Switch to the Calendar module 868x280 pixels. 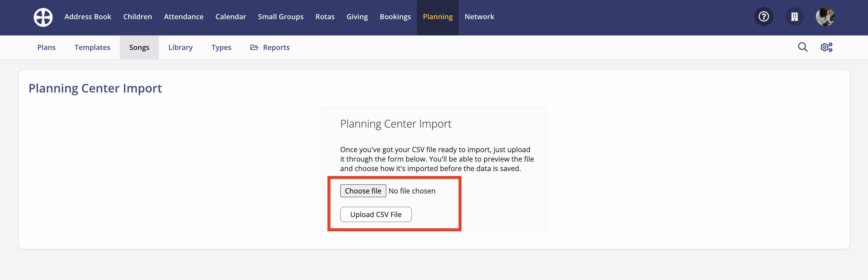click(x=230, y=17)
